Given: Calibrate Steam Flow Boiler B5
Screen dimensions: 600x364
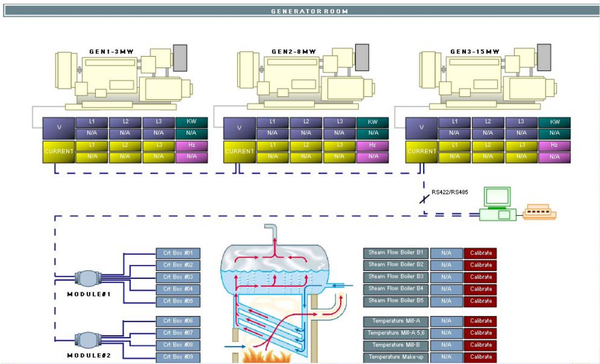Looking at the screenshot, I should click(x=480, y=301).
